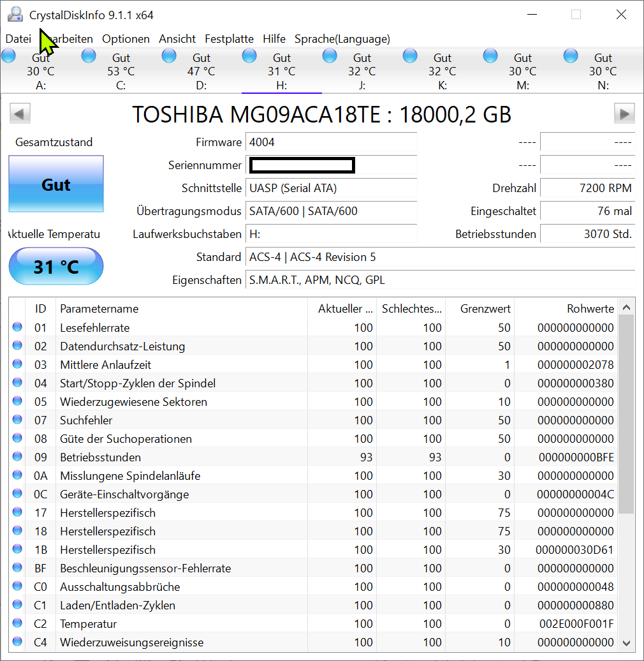The width and height of the screenshot is (644, 661).
Task: Click the Standard ACS-4 field
Action: coord(441,256)
